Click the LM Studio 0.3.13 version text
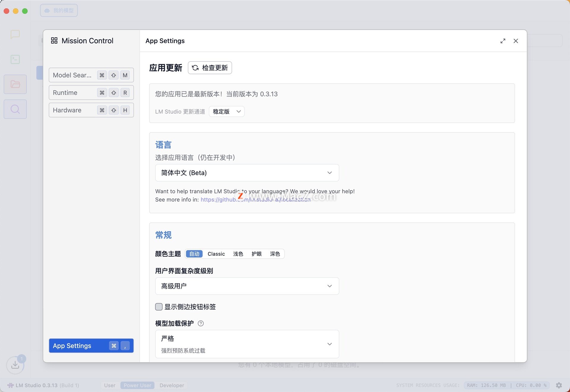Screen dimensions: 570x392 [37, 385]
